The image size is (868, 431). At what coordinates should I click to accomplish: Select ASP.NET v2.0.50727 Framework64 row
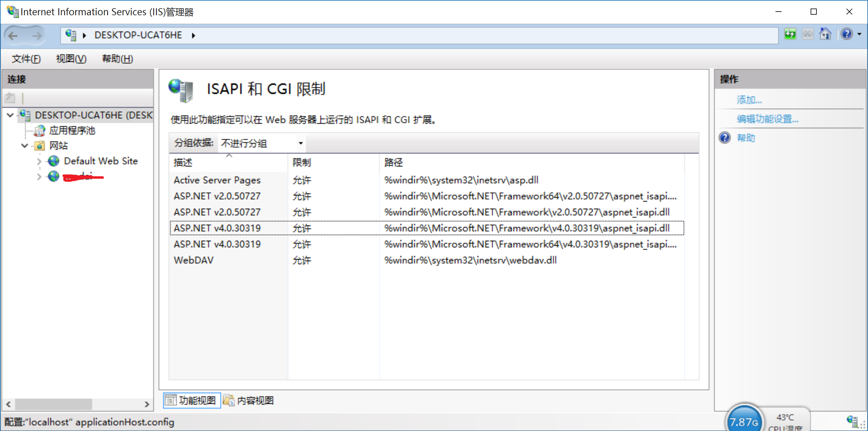click(x=427, y=196)
